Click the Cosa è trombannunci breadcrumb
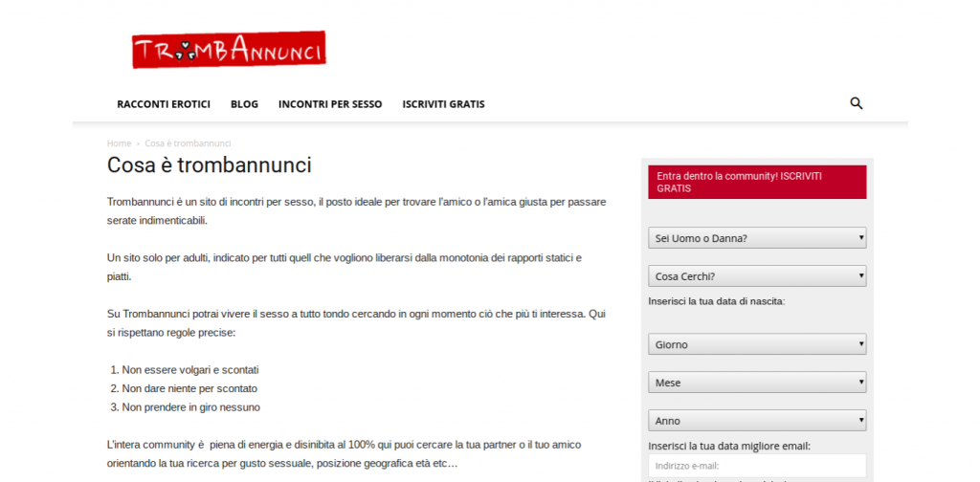Image resolution: width=980 pixels, height=482 pixels. coord(189,143)
